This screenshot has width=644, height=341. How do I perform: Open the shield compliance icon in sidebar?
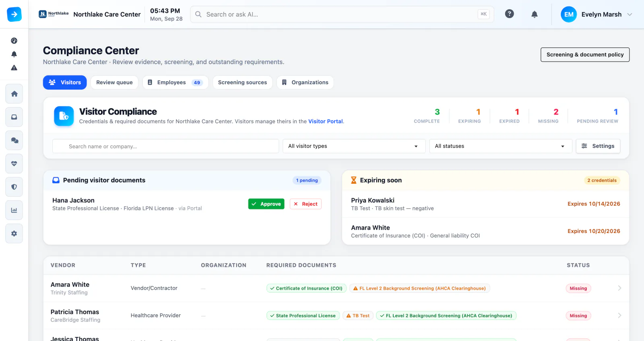[14, 187]
